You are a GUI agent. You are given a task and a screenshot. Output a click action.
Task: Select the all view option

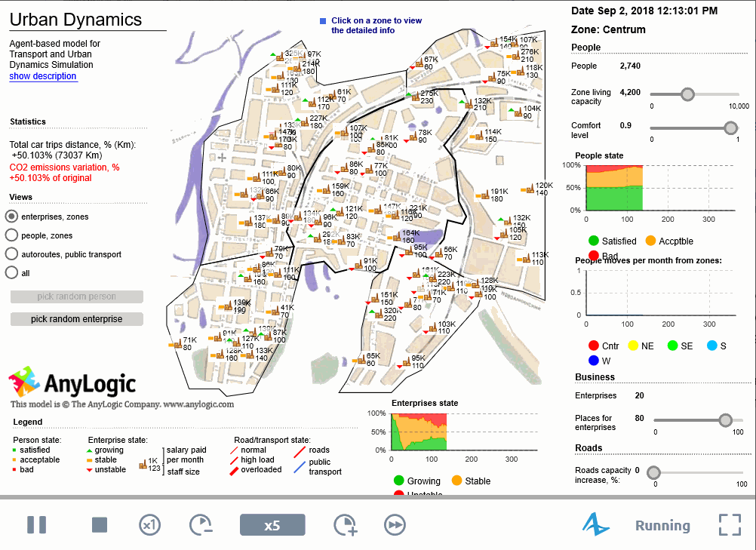11,273
